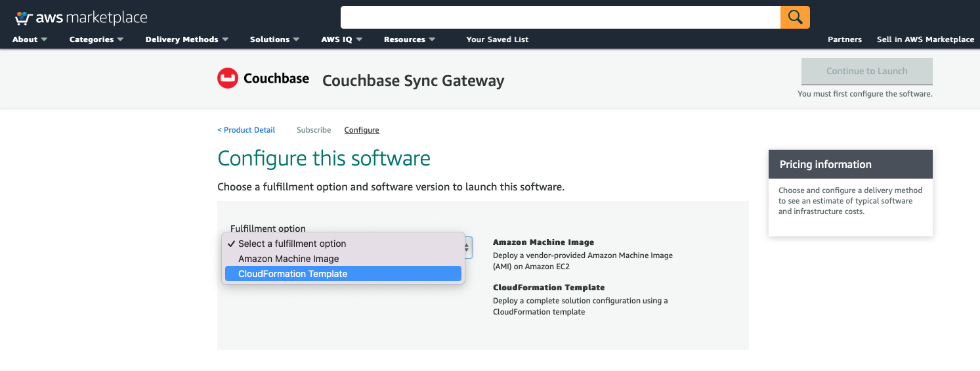The height and width of the screenshot is (371, 980).
Task: Go back to Product Detail
Action: [246, 130]
